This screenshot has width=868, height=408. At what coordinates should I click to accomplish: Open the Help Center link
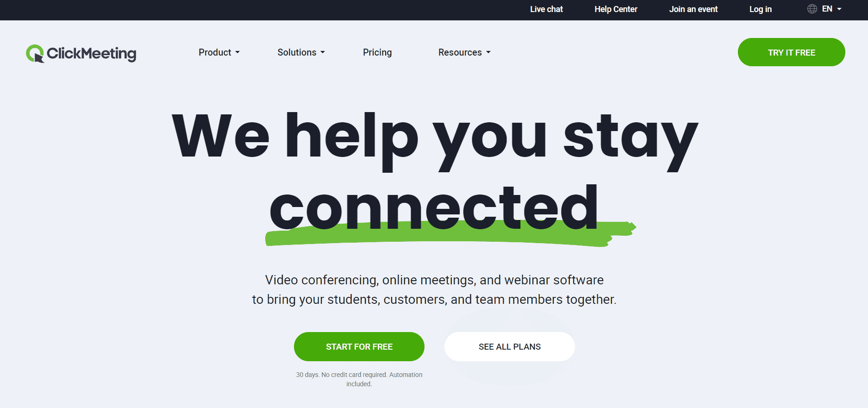point(616,9)
